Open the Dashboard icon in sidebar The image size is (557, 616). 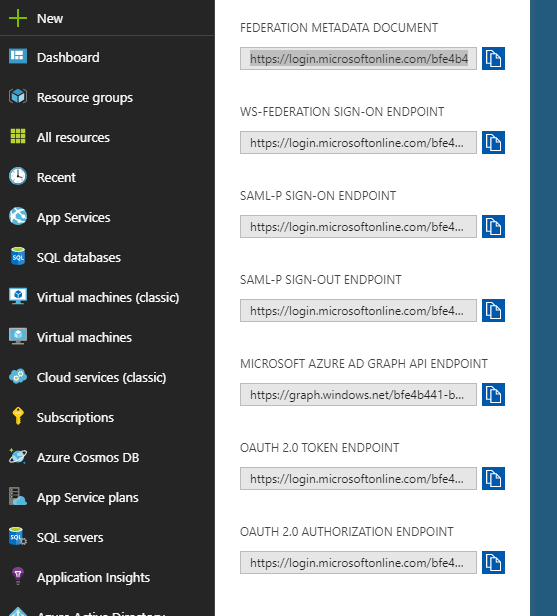click(x=18, y=57)
